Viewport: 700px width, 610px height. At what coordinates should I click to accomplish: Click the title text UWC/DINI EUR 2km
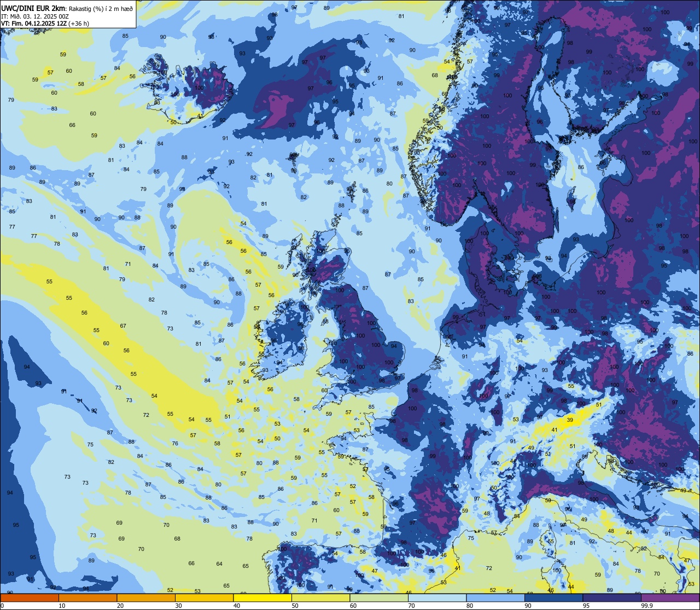[33, 8]
